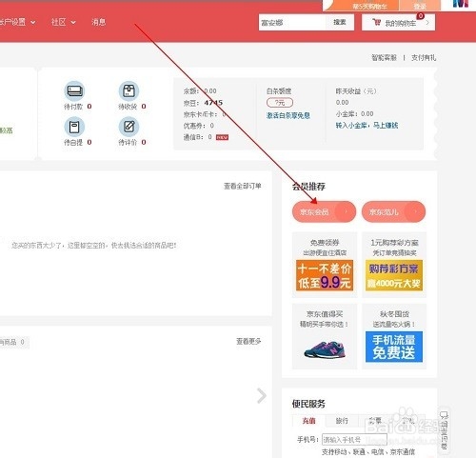Screen dimensions: 476x458
Task: Open the 手机流量免费送 promo banner
Action: (x=394, y=347)
